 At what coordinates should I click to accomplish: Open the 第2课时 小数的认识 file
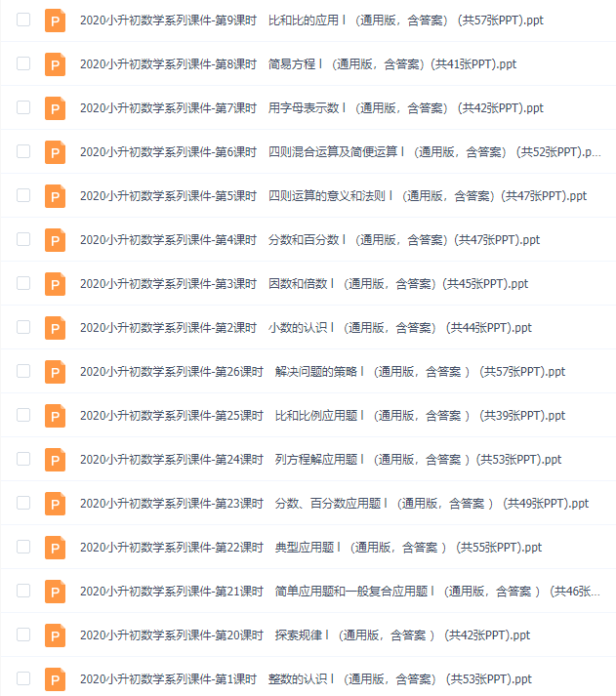[306, 328]
